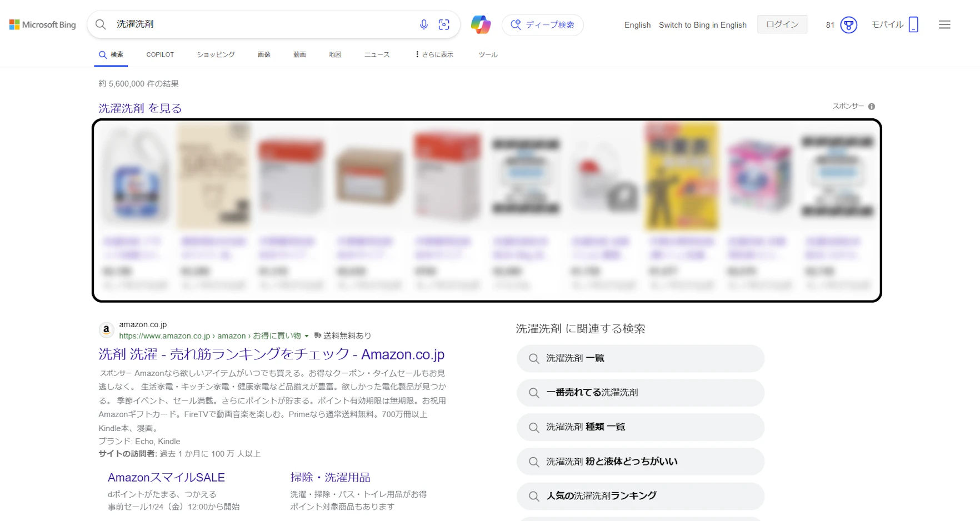Image resolution: width=980 pixels, height=521 pixels.
Task: Switch to the 動画 tab
Action: (299, 54)
